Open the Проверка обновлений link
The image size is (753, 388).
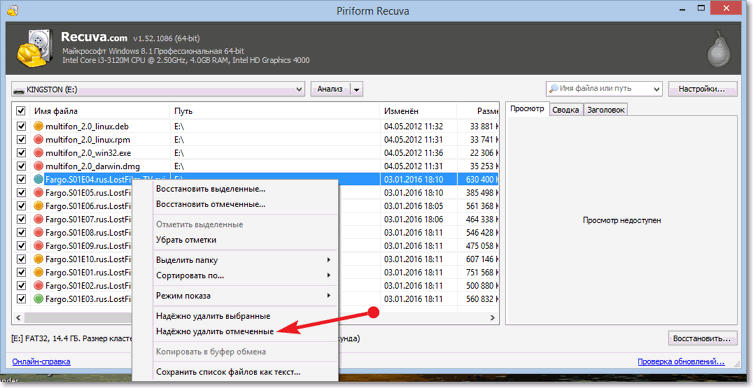680,362
